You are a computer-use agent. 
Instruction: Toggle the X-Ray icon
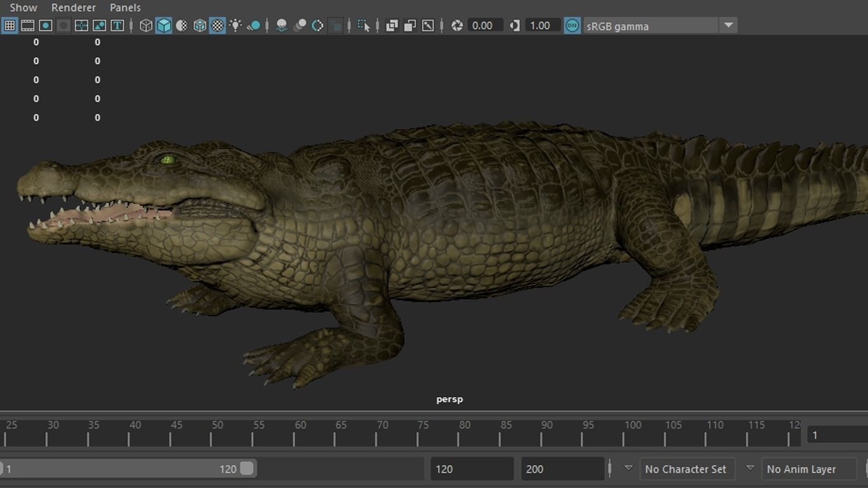coord(391,25)
